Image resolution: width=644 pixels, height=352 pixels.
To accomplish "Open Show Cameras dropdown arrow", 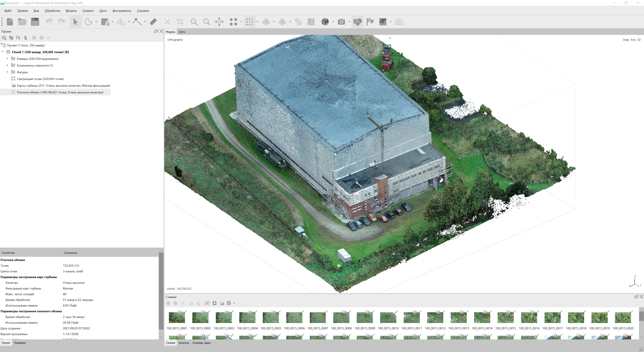I will click(x=349, y=22).
